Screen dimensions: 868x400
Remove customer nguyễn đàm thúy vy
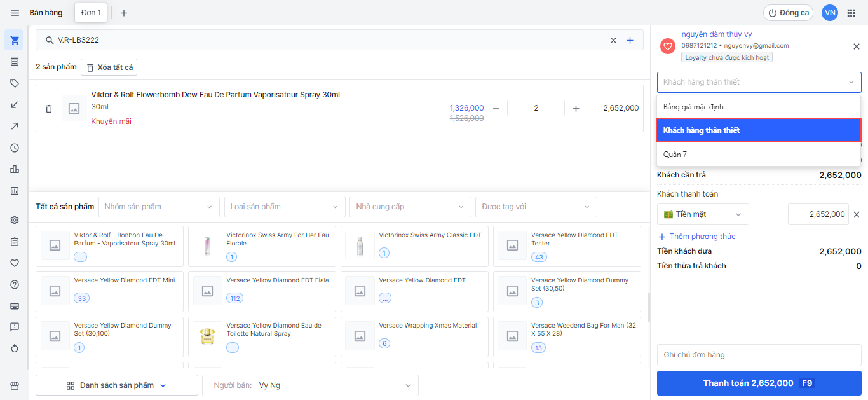(856, 46)
